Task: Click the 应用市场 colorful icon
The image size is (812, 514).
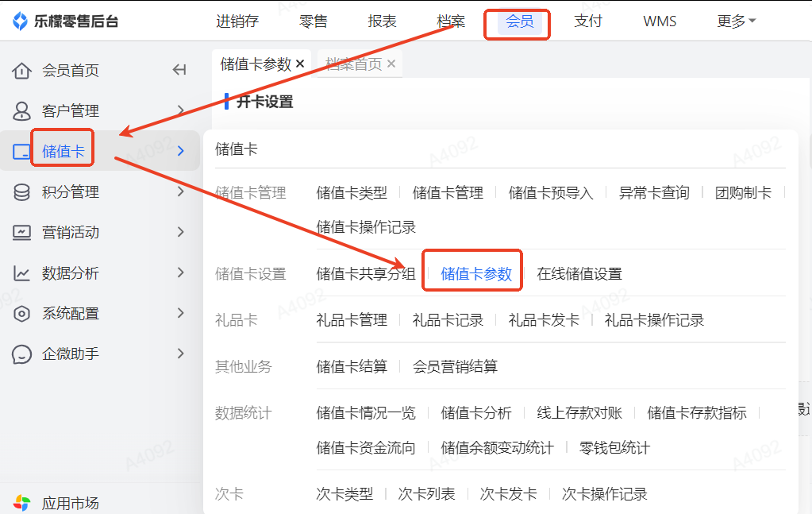Action: pos(21,503)
